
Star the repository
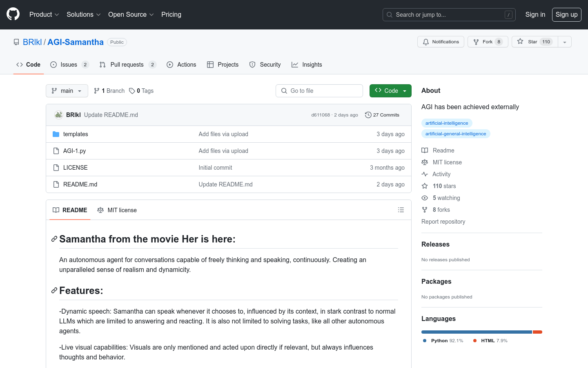535,42
